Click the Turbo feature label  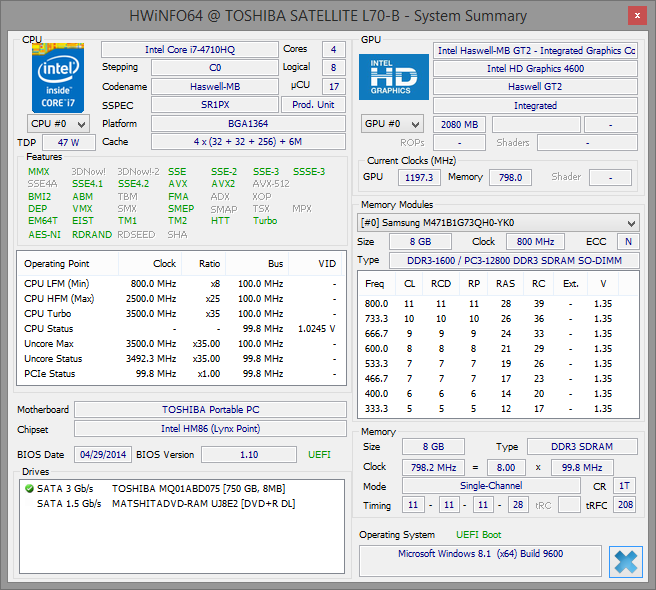click(265, 221)
